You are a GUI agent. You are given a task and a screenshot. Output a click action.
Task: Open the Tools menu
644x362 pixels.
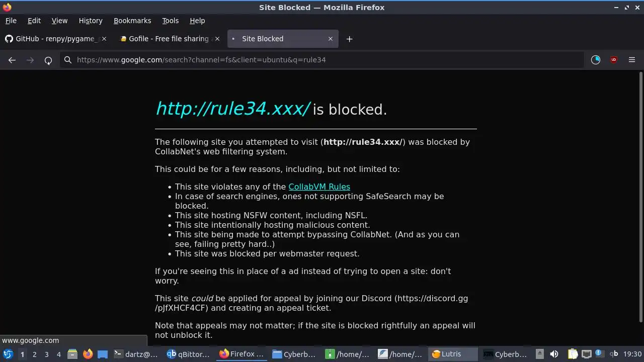point(170,21)
